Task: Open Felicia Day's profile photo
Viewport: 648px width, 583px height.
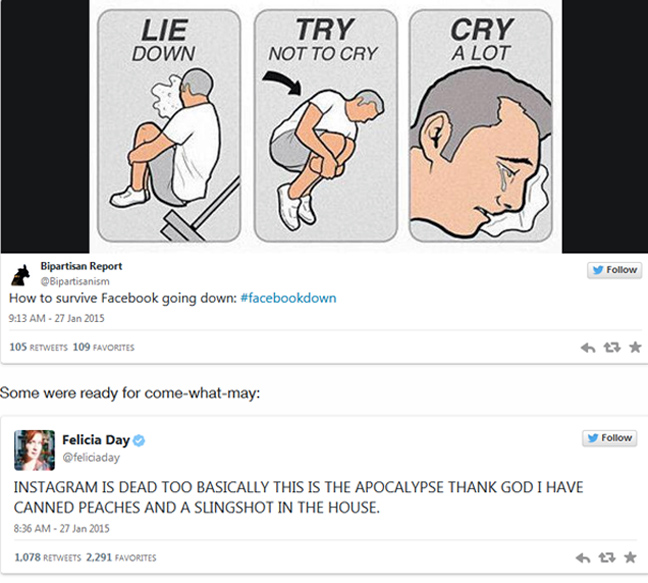Action: 34,450
